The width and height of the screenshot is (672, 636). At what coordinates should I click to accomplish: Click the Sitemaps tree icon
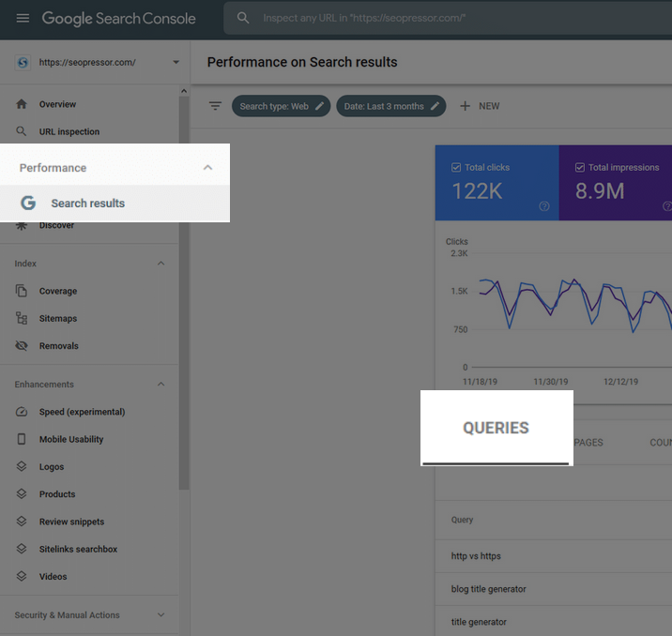(x=22, y=318)
